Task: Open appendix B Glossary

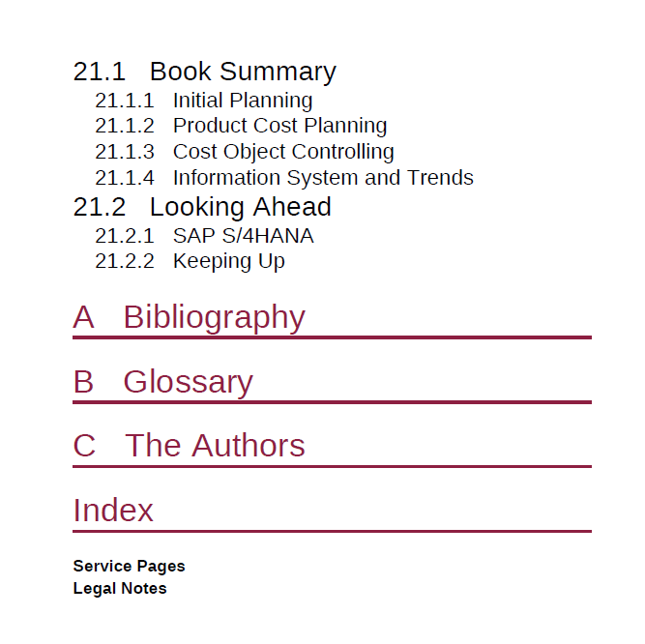Action: click(x=162, y=382)
